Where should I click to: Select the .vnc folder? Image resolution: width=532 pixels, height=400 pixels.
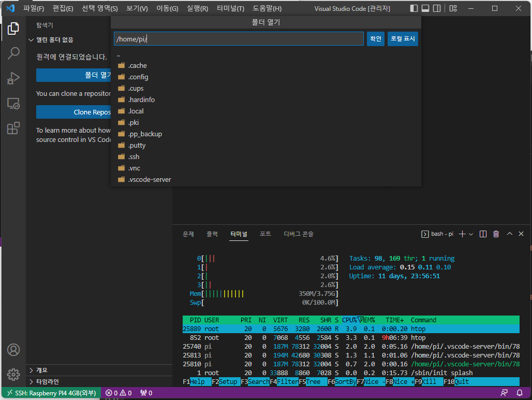pos(266,168)
